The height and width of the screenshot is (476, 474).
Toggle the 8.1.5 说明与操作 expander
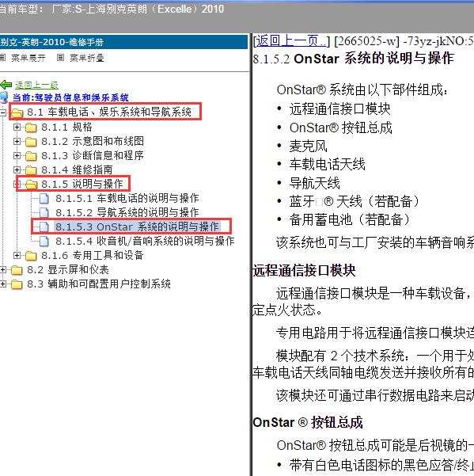[x=16, y=184]
